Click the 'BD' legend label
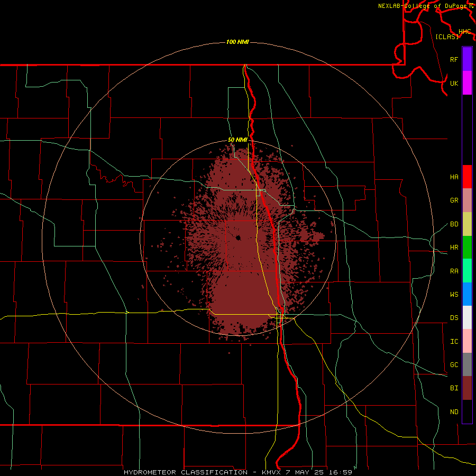The image size is (476, 476). click(x=454, y=224)
